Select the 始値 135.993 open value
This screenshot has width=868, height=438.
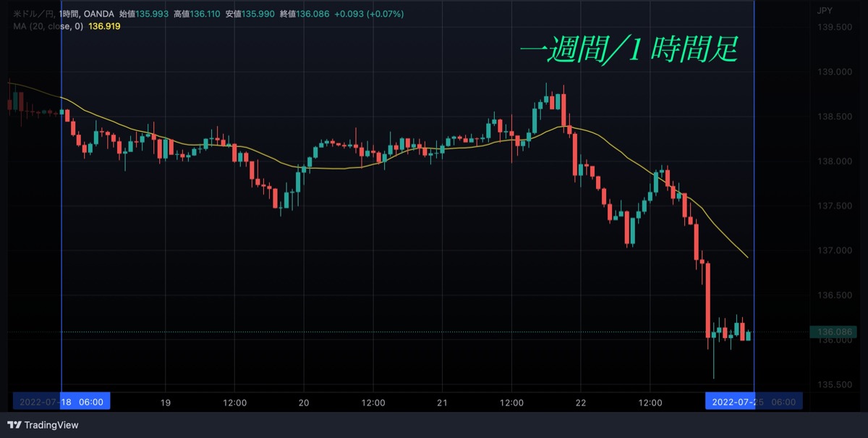point(144,14)
